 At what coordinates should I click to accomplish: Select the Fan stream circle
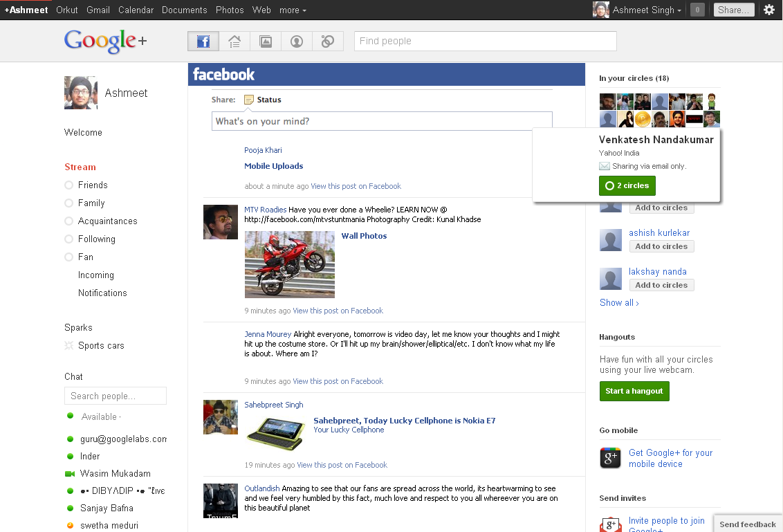click(x=69, y=257)
